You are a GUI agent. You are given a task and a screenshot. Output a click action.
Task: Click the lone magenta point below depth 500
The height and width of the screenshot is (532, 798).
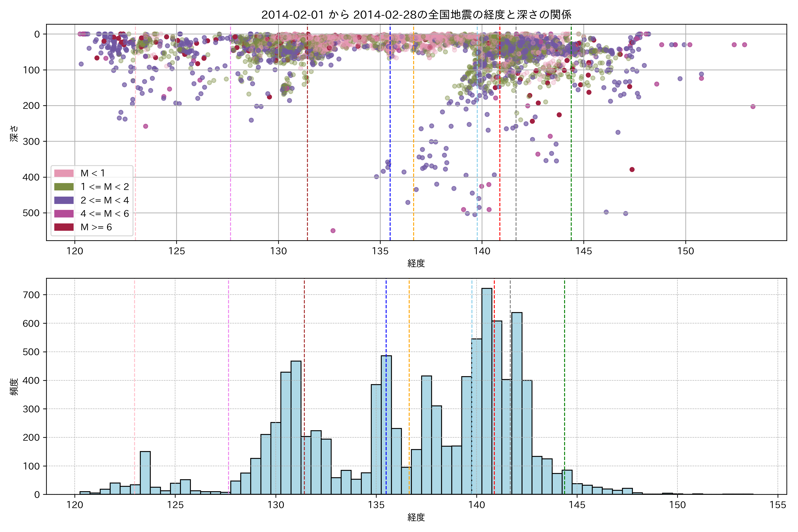coord(333,231)
